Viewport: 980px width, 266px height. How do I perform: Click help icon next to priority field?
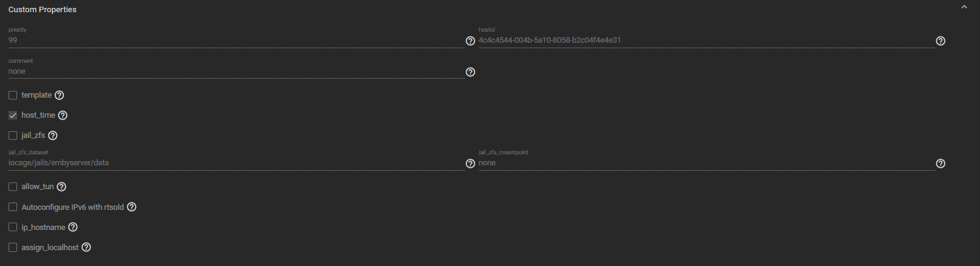pos(470,41)
